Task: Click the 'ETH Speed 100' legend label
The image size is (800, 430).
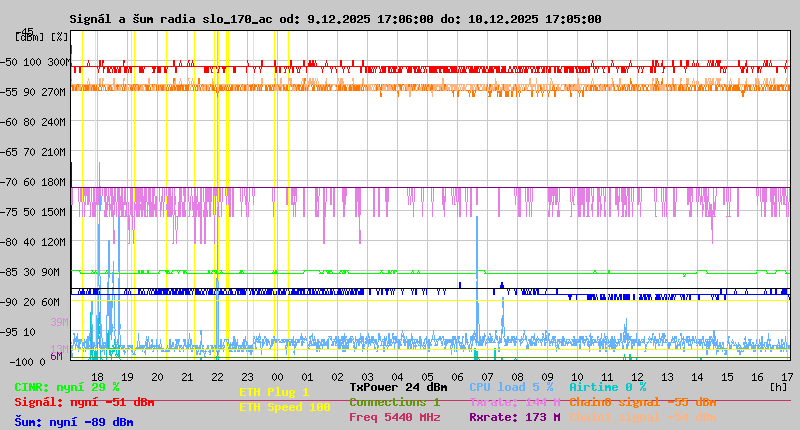Action: pos(285,408)
